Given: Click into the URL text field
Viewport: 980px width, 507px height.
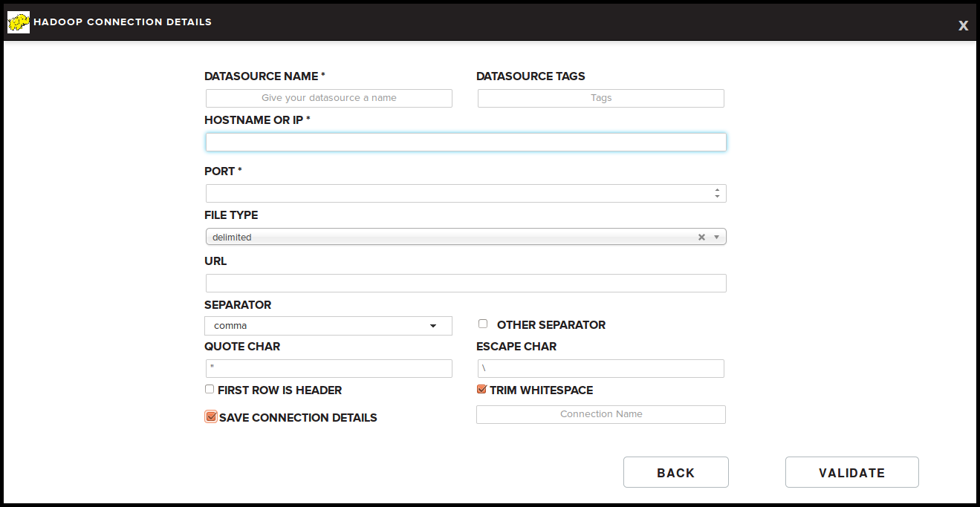Looking at the screenshot, I should click(466, 283).
